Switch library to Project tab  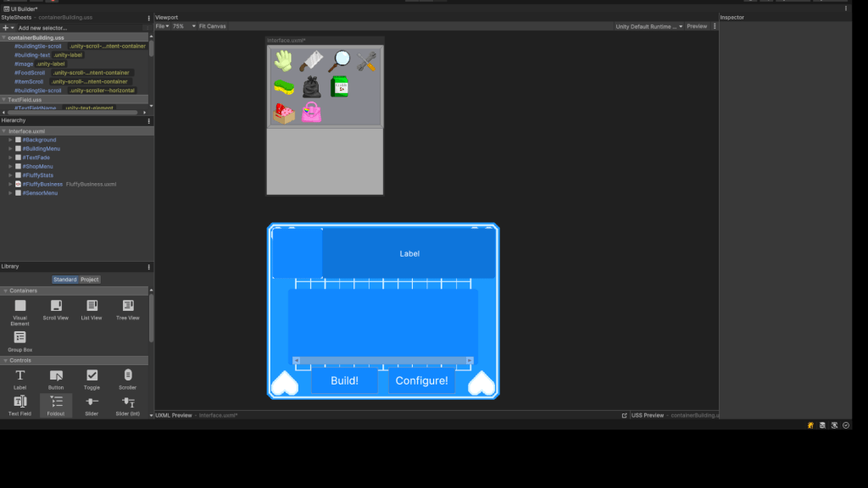click(90, 280)
